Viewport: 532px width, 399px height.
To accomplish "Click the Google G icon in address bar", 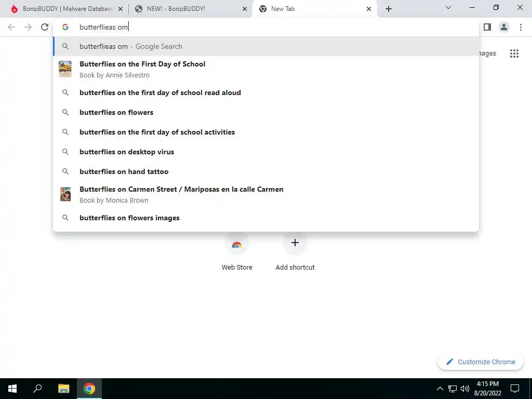I will 65,27.
